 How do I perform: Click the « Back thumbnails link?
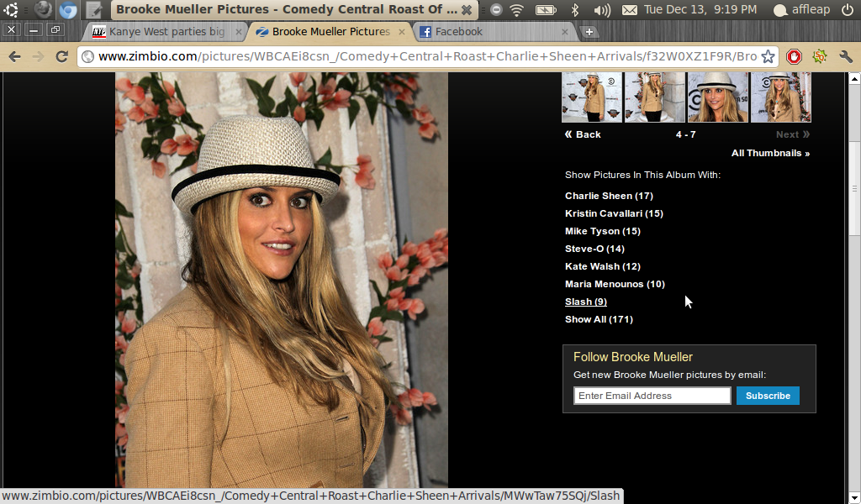click(x=583, y=134)
